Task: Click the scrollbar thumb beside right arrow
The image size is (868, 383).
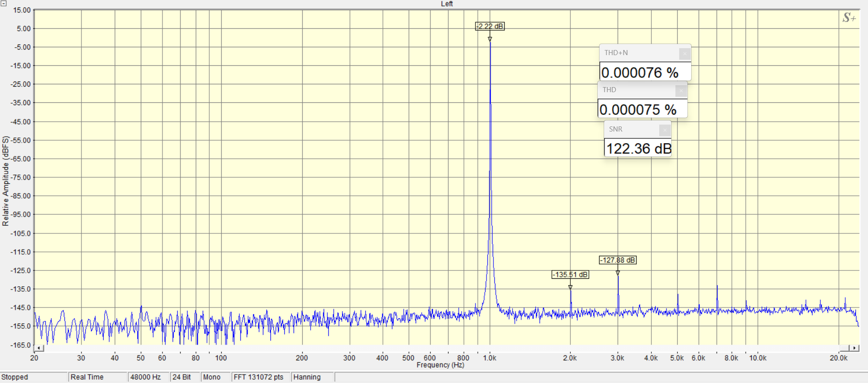Action: [845, 348]
